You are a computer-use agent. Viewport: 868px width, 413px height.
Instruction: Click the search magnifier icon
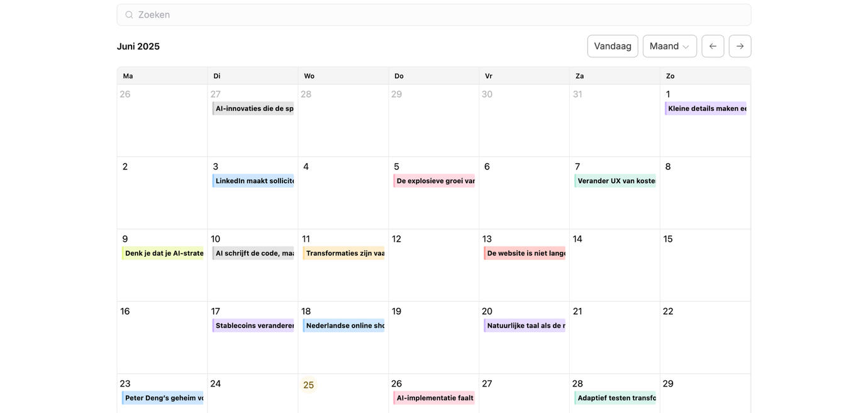tap(129, 14)
